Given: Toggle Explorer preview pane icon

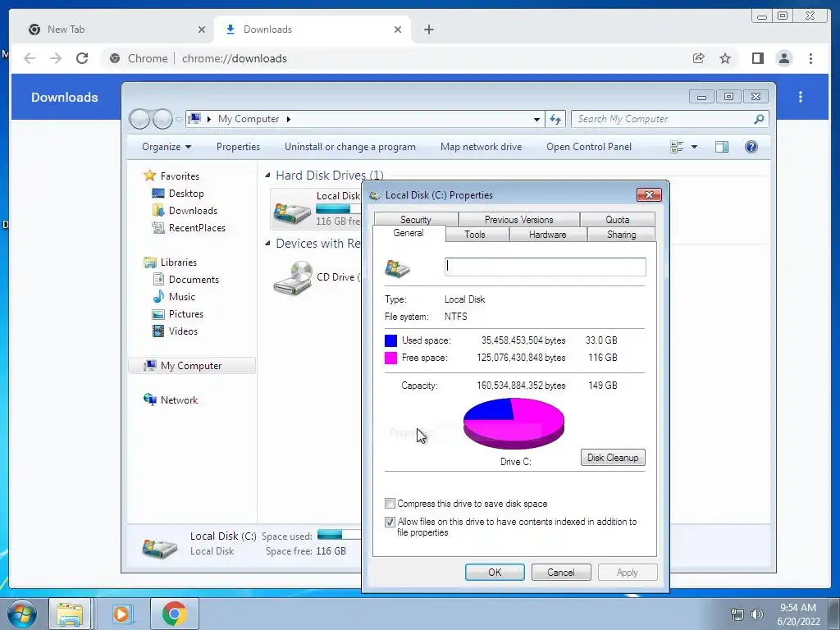Looking at the screenshot, I should pos(722,147).
